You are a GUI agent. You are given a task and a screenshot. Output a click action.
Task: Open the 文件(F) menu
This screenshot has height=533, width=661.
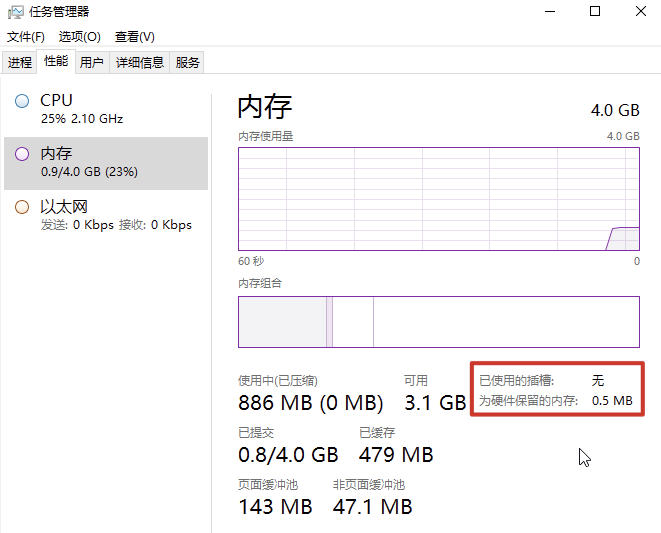point(26,37)
